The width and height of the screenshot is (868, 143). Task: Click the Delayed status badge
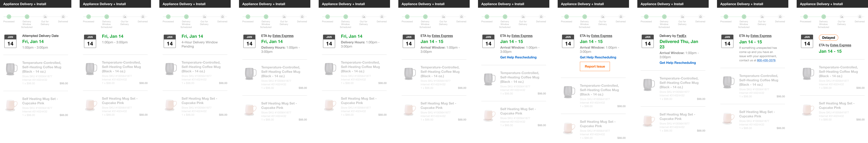click(828, 38)
